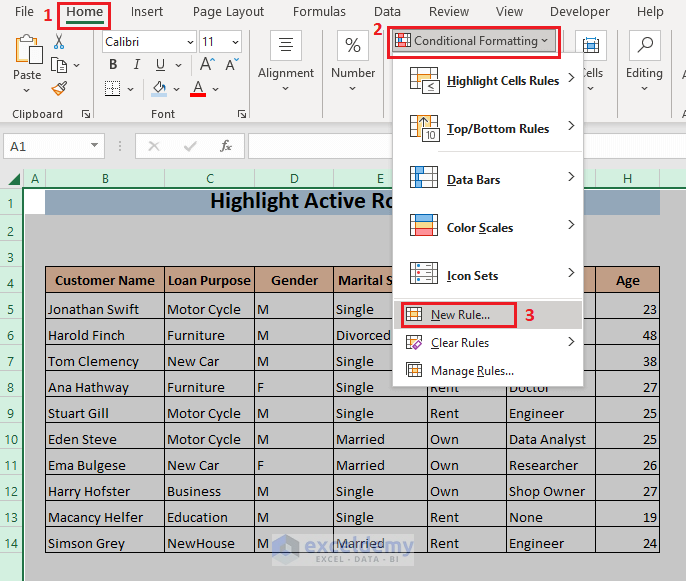Click the Cut scissors icon

click(59, 42)
